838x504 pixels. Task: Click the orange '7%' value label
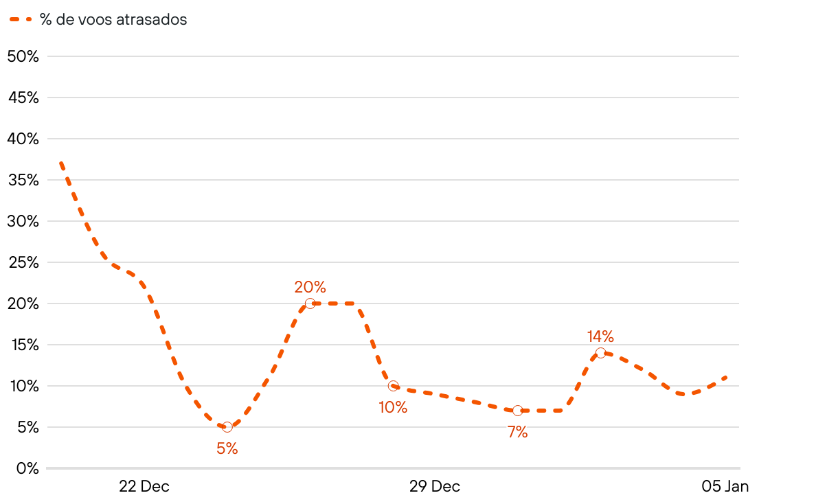(x=517, y=433)
